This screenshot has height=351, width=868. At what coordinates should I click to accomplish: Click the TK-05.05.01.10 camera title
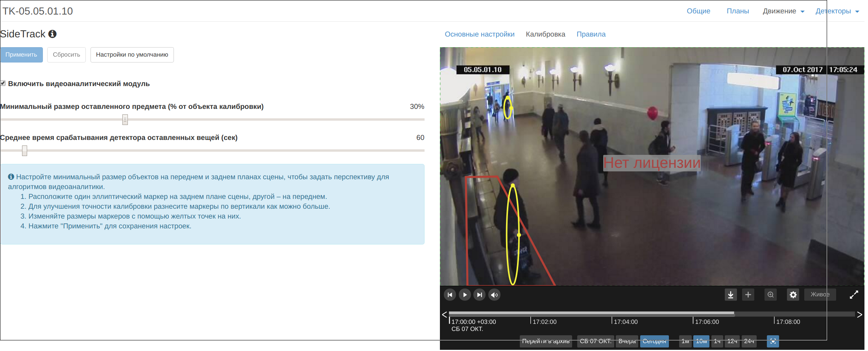coord(38,11)
